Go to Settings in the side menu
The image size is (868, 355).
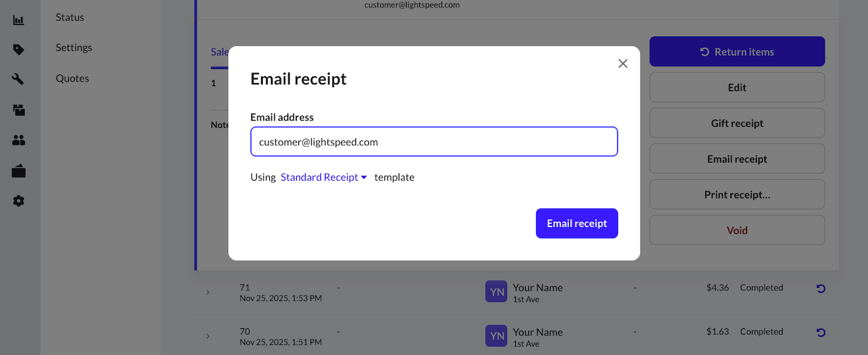74,48
